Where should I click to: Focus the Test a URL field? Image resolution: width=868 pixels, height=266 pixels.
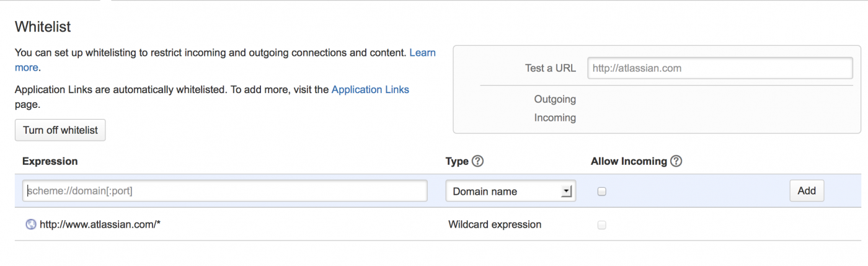719,68
